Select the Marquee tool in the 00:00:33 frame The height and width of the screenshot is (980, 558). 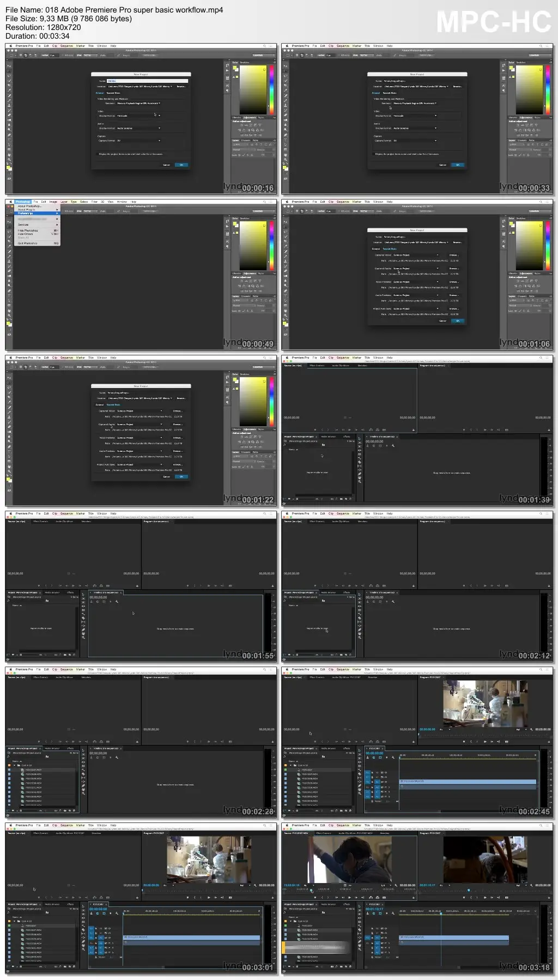click(286, 71)
